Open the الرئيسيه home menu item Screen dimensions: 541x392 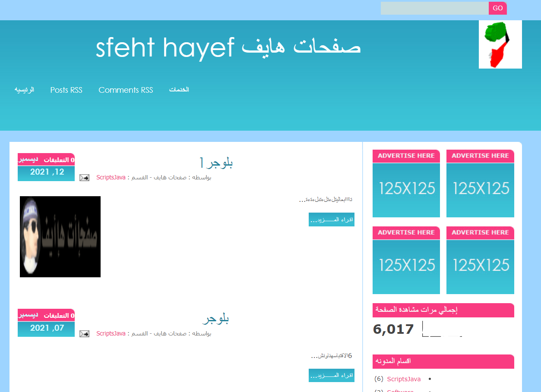(x=24, y=90)
